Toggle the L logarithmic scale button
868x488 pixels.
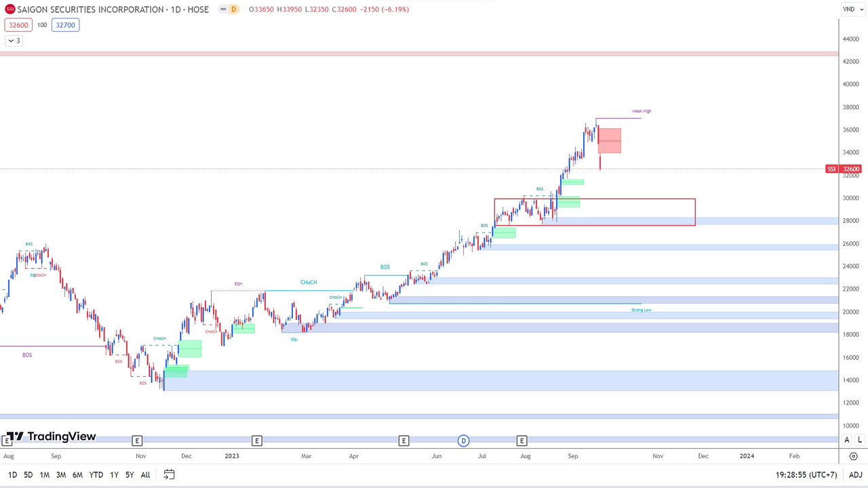click(860, 440)
